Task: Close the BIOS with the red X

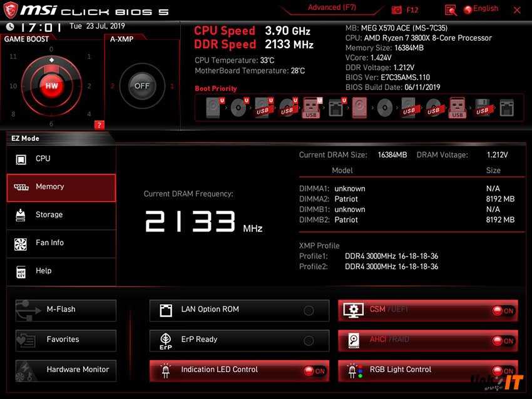Action: tap(517, 10)
